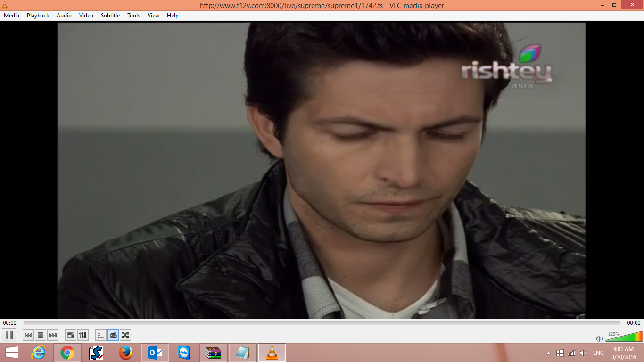This screenshot has width=644, height=362.
Task: Click the Next media icon
Action: coord(52,335)
